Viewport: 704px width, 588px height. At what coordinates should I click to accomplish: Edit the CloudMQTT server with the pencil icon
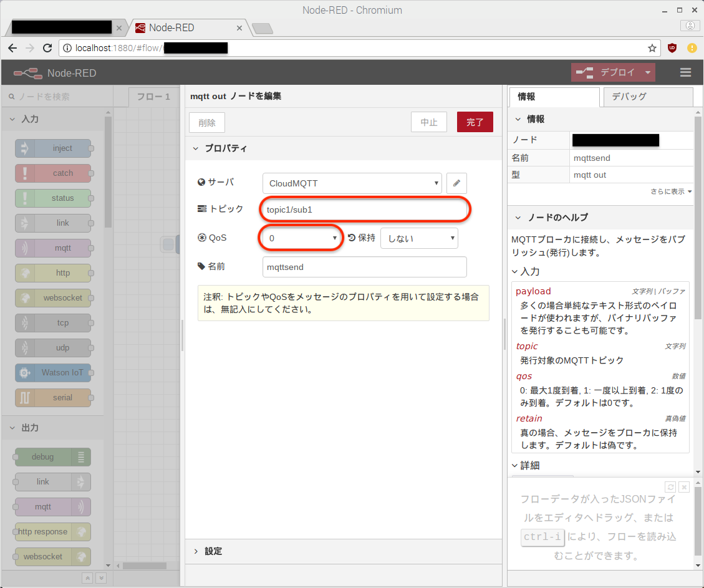click(x=456, y=183)
